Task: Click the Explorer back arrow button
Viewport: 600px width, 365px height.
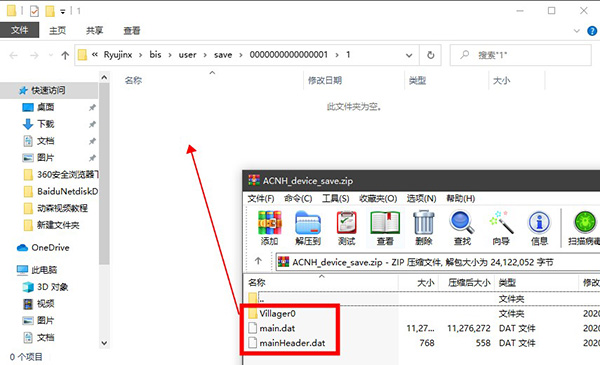Action: 13,55
